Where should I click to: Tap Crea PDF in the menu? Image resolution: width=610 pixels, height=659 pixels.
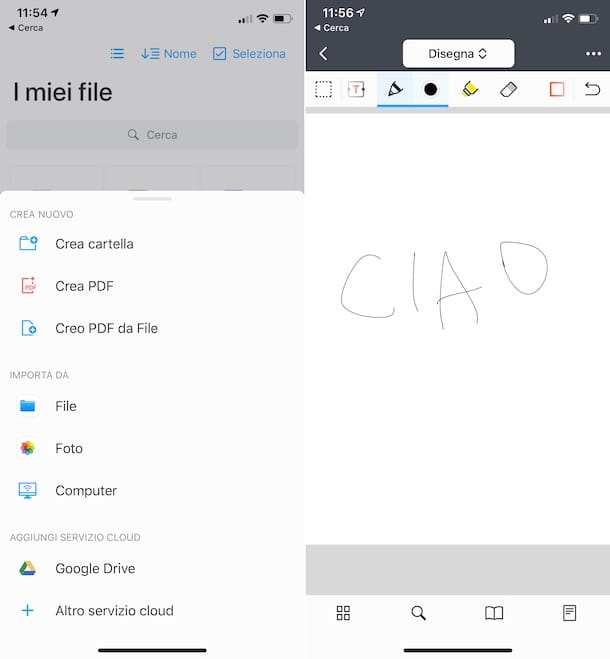pos(84,286)
